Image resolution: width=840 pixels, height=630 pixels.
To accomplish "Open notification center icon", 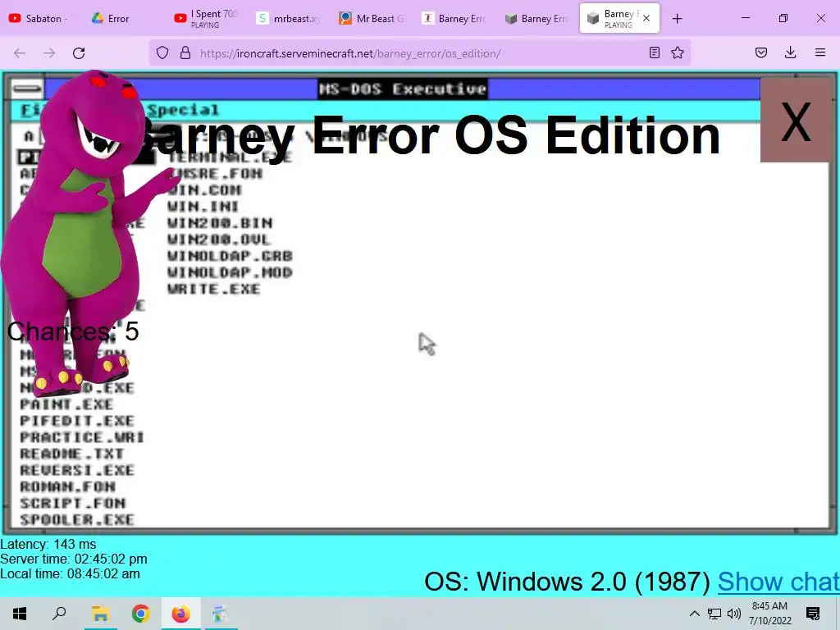I will [813, 614].
